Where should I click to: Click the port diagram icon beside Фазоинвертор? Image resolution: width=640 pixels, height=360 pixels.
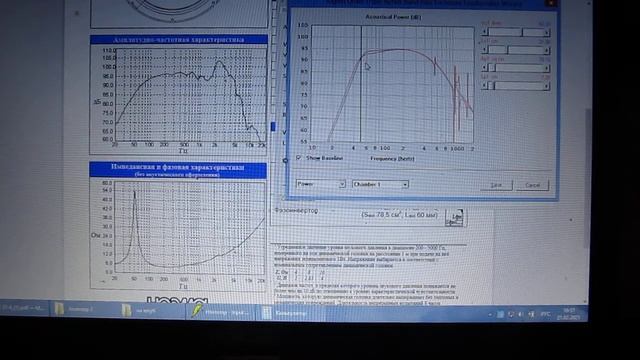point(454,218)
